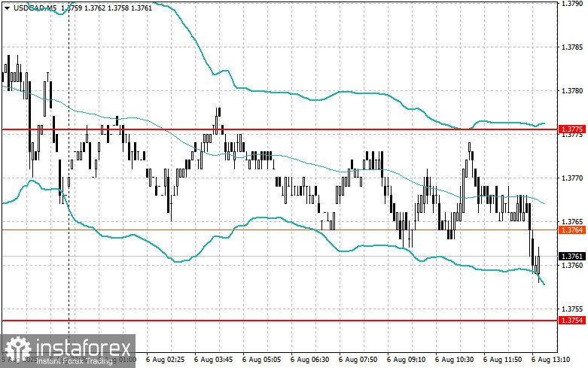Viewport: 588px width, 368px height.
Task: Click the 1.3780 value on the price axis
Action: pos(572,91)
